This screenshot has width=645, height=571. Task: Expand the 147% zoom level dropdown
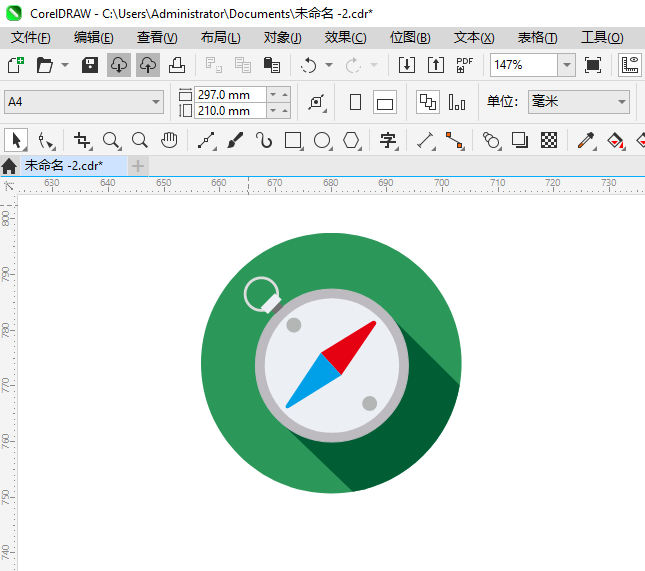(x=567, y=65)
